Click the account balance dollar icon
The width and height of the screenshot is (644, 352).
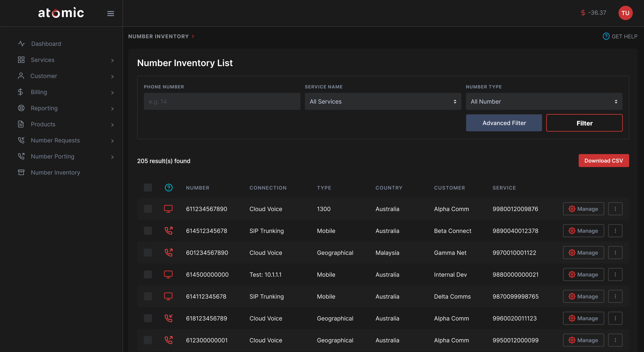583,13
